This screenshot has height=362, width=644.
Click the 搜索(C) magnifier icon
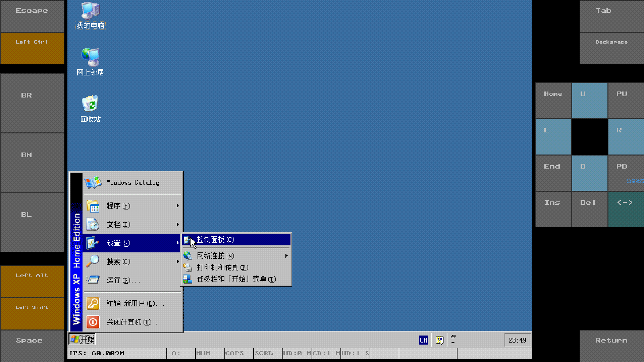(x=93, y=261)
